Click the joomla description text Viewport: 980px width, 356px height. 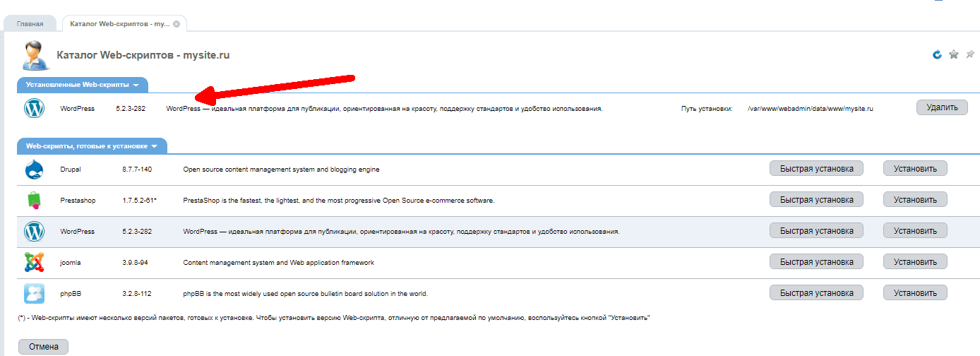(278, 263)
